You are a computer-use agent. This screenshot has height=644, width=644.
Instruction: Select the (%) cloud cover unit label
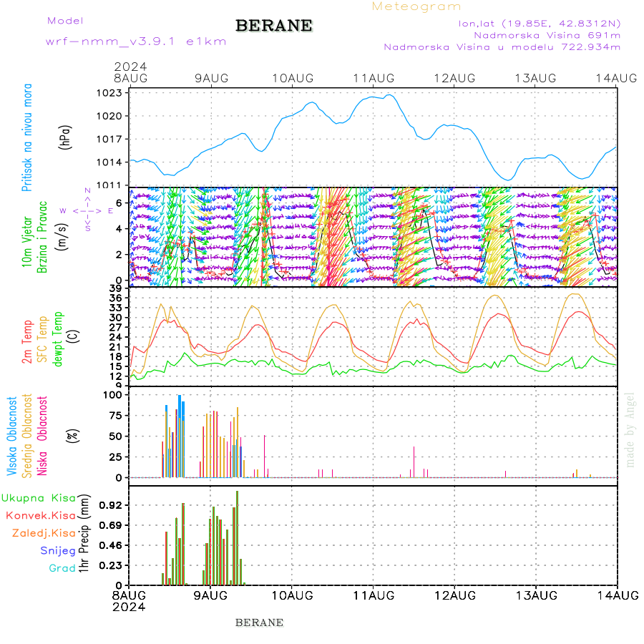73,435
